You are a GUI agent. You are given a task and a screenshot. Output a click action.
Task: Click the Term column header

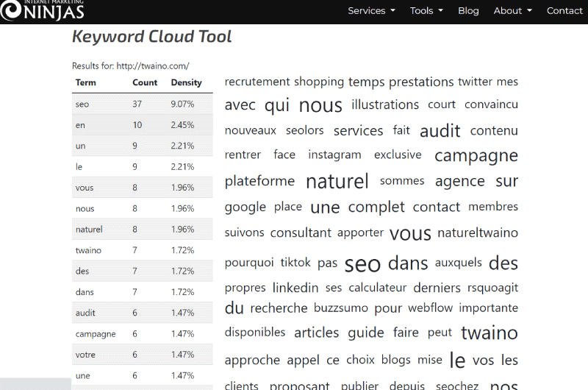(x=85, y=82)
